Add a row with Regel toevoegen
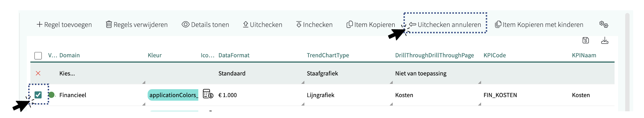 (x=64, y=25)
